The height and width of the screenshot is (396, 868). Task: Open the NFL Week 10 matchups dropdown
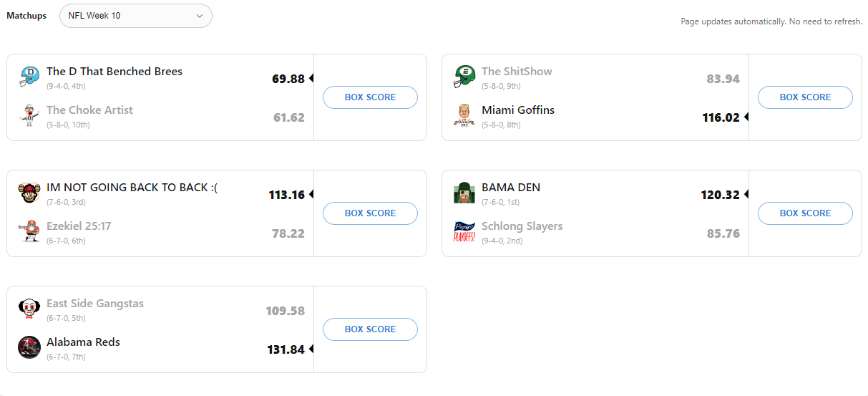136,16
